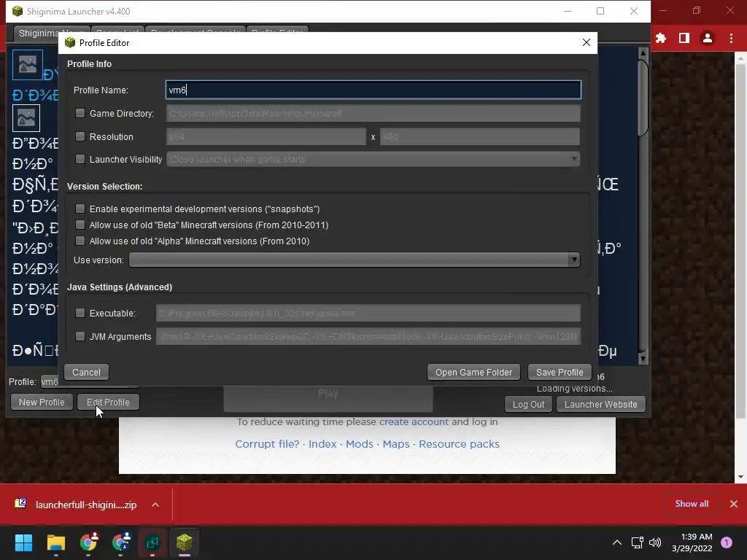Click Profile Editor title bar icon

70,42
